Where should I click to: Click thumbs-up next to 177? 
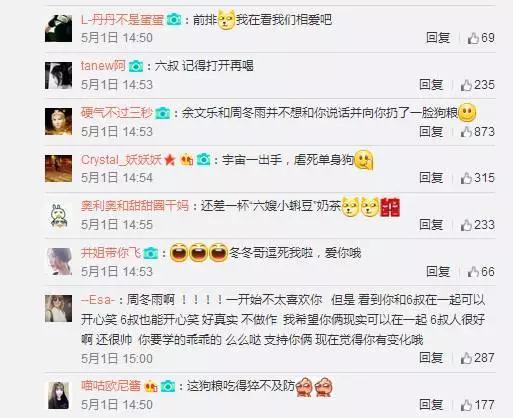(466, 405)
